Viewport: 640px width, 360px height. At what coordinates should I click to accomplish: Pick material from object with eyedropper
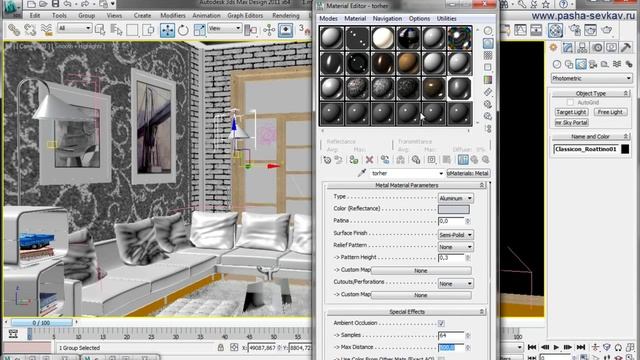pyautogui.click(x=361, y=173)
